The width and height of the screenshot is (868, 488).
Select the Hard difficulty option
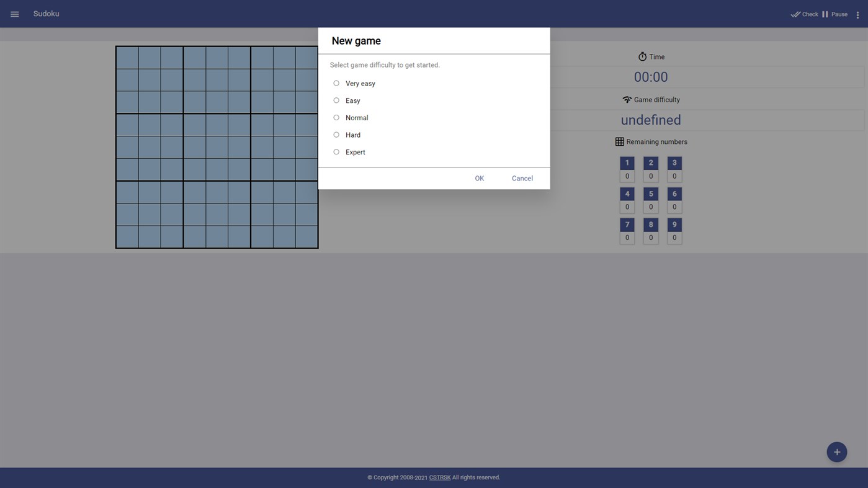[x=336, y=135]
